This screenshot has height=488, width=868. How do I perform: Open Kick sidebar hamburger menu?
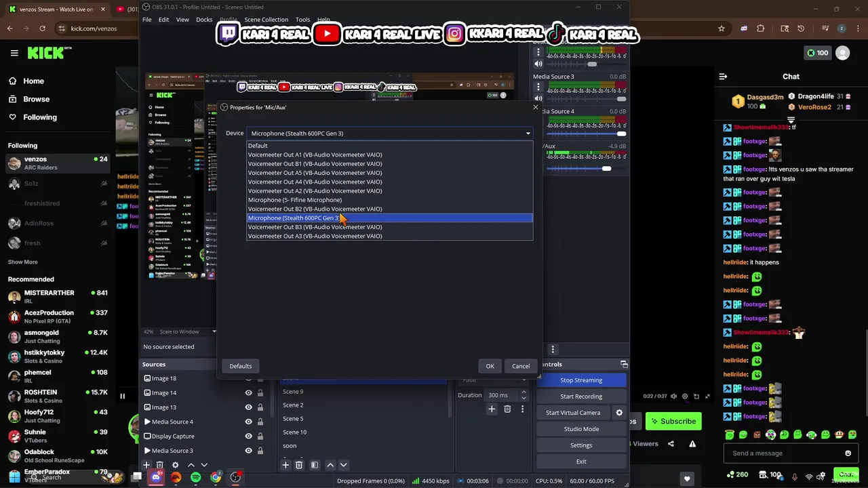coord(14,53)
